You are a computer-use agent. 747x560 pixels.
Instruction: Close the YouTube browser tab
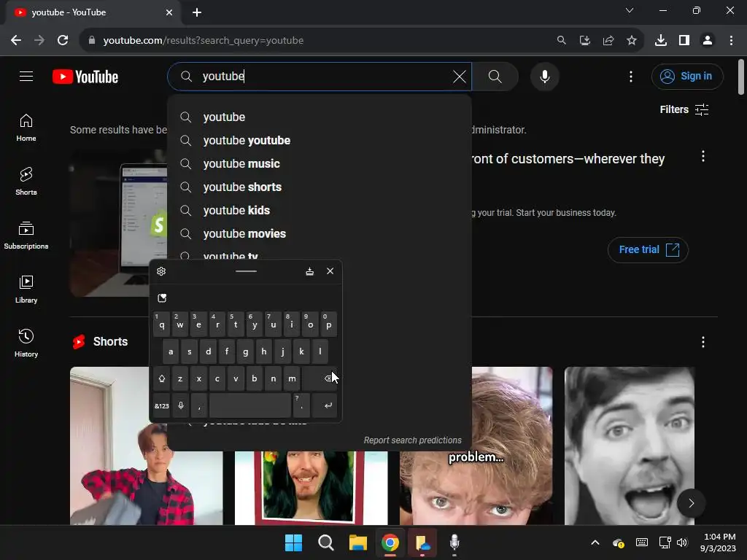pyautogui.click(x=169, y=12)
